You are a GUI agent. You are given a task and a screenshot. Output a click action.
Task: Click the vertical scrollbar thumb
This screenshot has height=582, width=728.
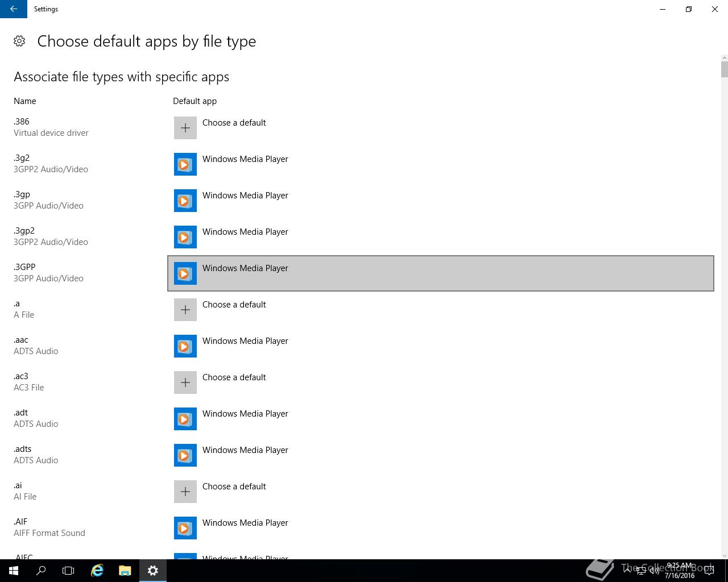(x=724, y=69)
